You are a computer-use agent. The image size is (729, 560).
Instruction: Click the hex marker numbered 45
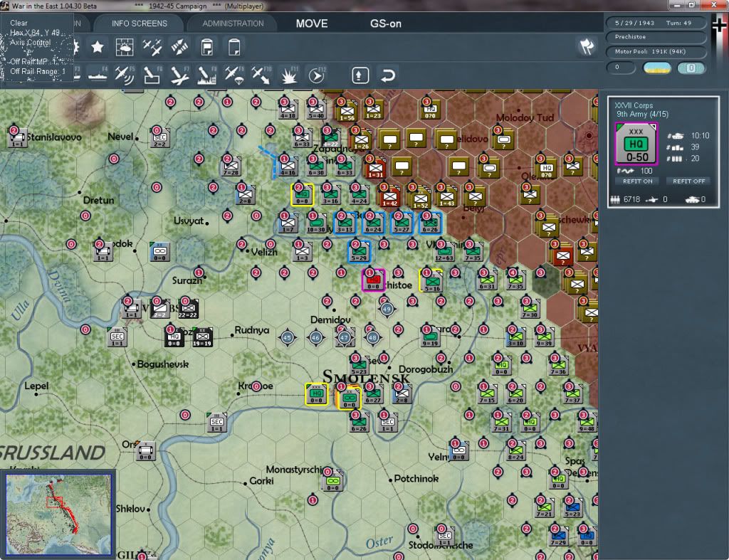(288, 337)
